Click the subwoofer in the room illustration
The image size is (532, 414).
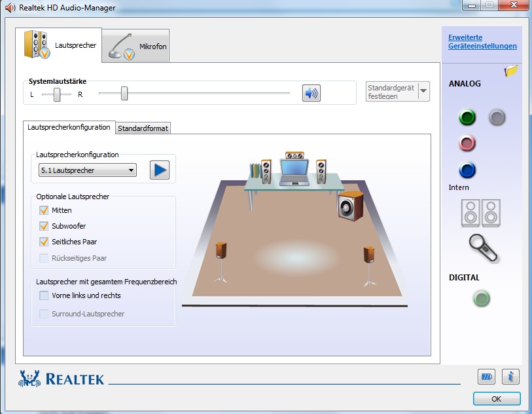click(351, 206)
